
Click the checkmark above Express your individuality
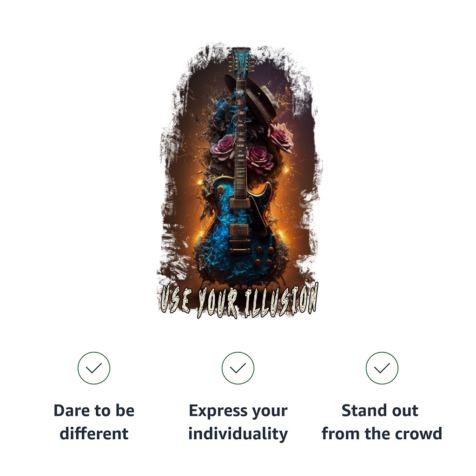(238, 368)
